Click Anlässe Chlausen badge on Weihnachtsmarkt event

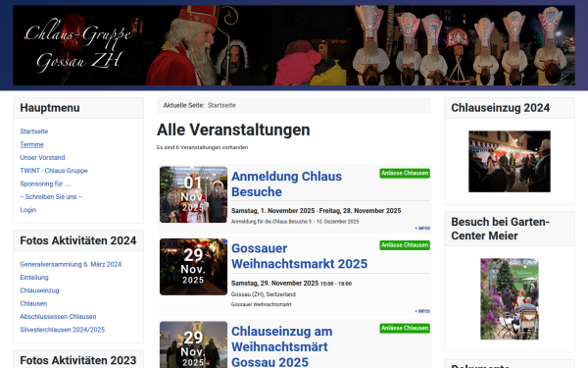tap(405, 245)
